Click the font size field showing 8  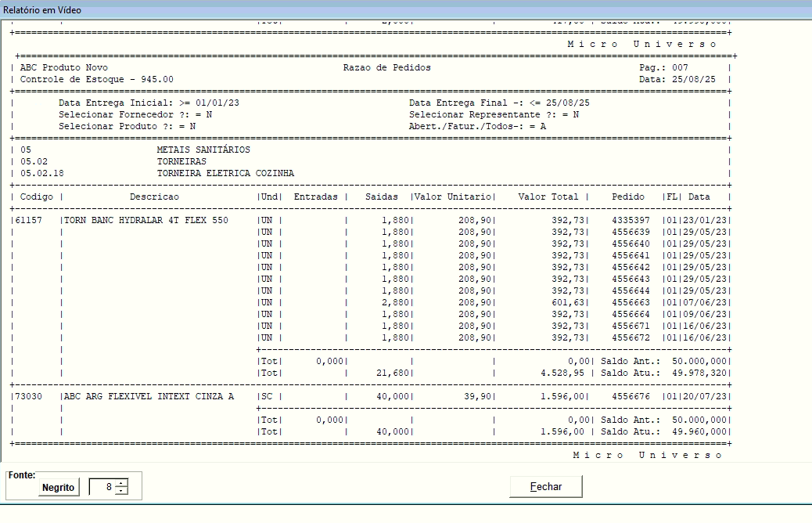(102, 487)
